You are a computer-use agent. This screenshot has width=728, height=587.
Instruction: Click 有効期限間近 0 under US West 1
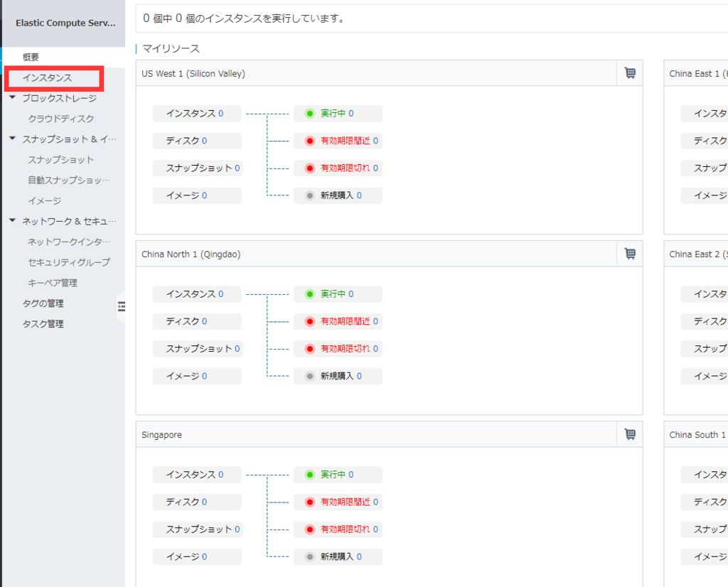338,141
